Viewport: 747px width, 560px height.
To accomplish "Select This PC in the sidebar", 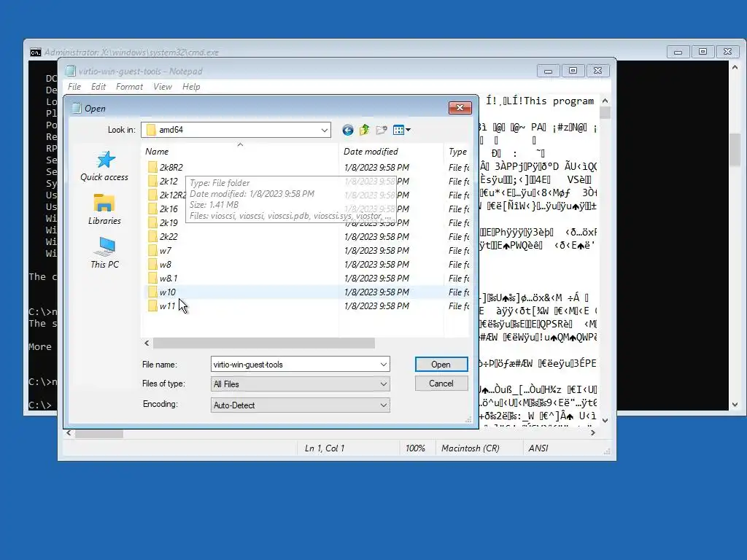I will coord(104,253).
